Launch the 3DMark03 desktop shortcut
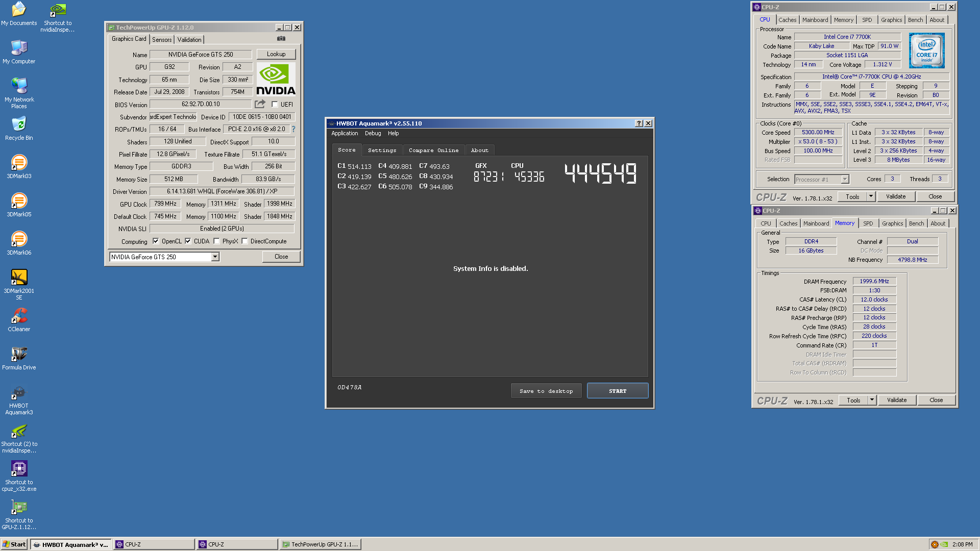 coord(19,167)
